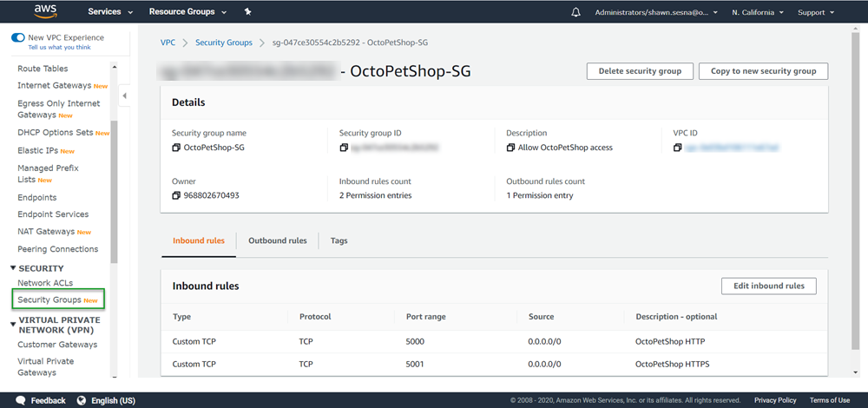Select port 5000 cell in inbound rules
This screenshot has height=408, width=868.
coord(415,341)
